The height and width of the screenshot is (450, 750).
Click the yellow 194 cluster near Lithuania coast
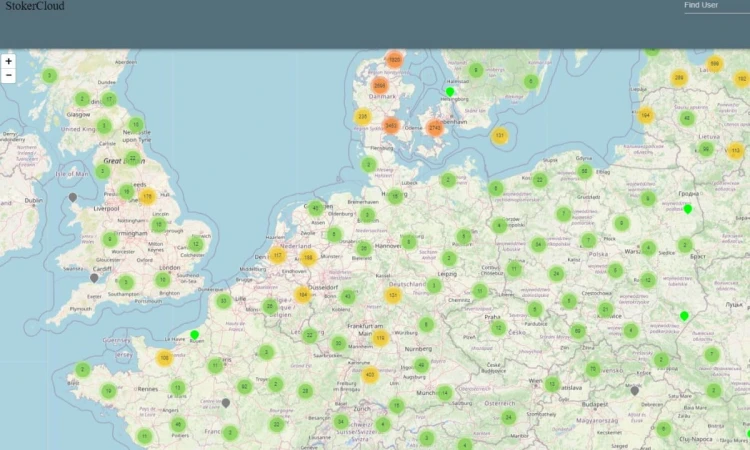645,115
